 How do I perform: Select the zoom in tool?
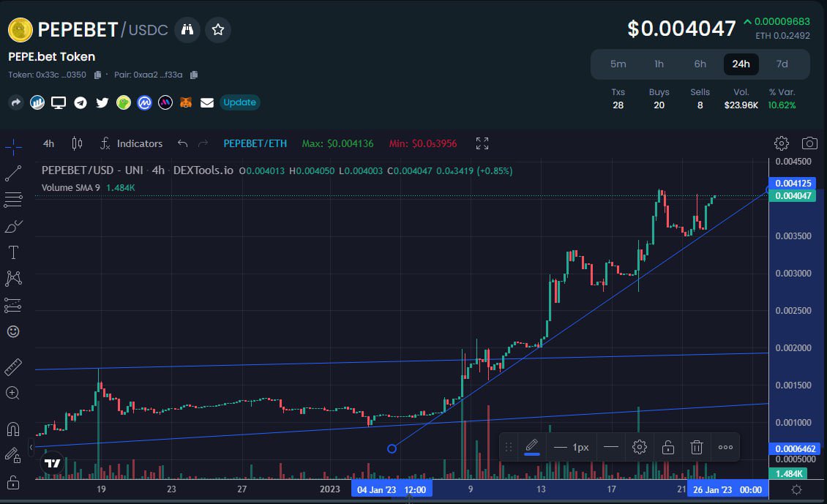tap(13, 393)
